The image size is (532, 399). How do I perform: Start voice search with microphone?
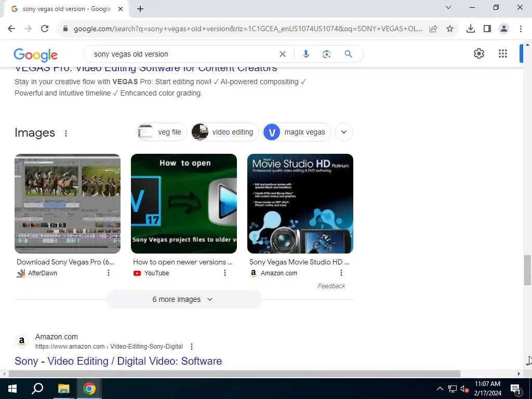tap(305, 54)
